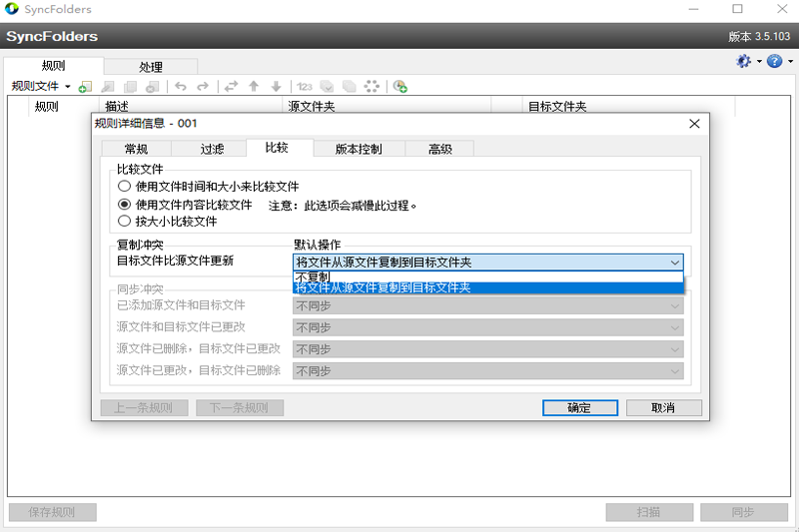This screenshot has height=532, width=799.
Task: Open the 规则文件 dropdown menu
Action: point(40,87)
